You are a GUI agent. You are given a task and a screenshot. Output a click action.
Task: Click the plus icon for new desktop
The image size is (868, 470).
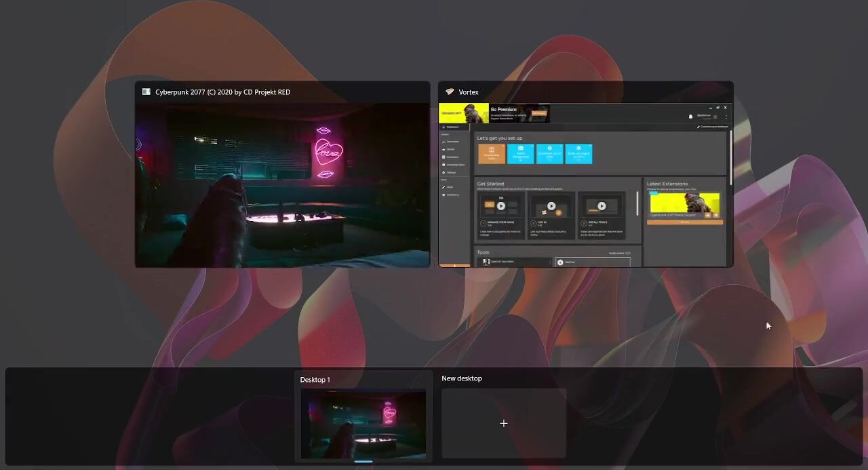tap(503, 423)
